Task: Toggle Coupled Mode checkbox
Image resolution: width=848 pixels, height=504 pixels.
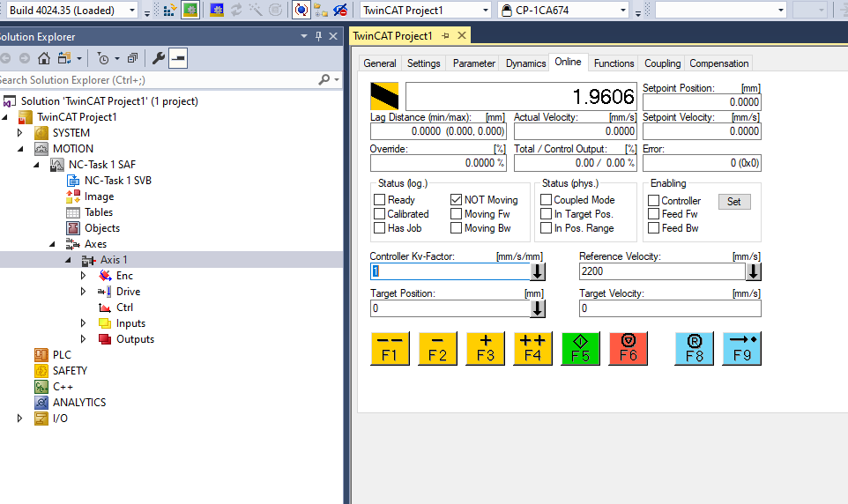Action: tap(547, 199)
